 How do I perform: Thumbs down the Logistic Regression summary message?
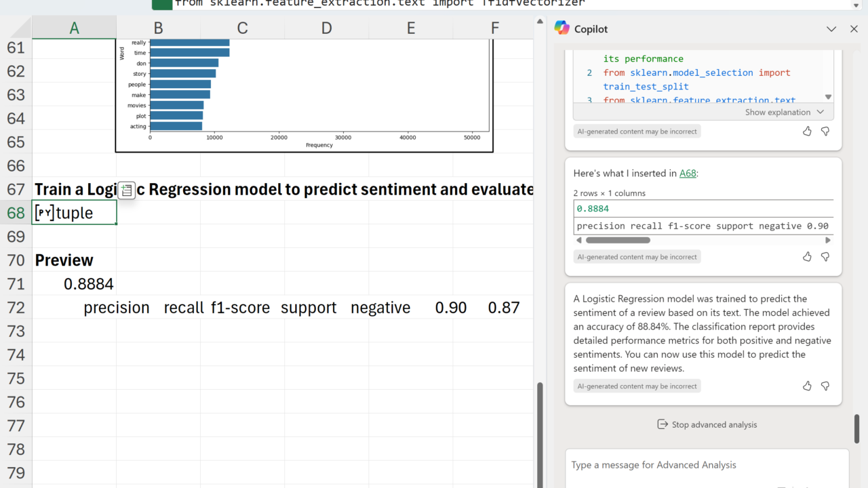pyautogui.click(x=825, y=386)
